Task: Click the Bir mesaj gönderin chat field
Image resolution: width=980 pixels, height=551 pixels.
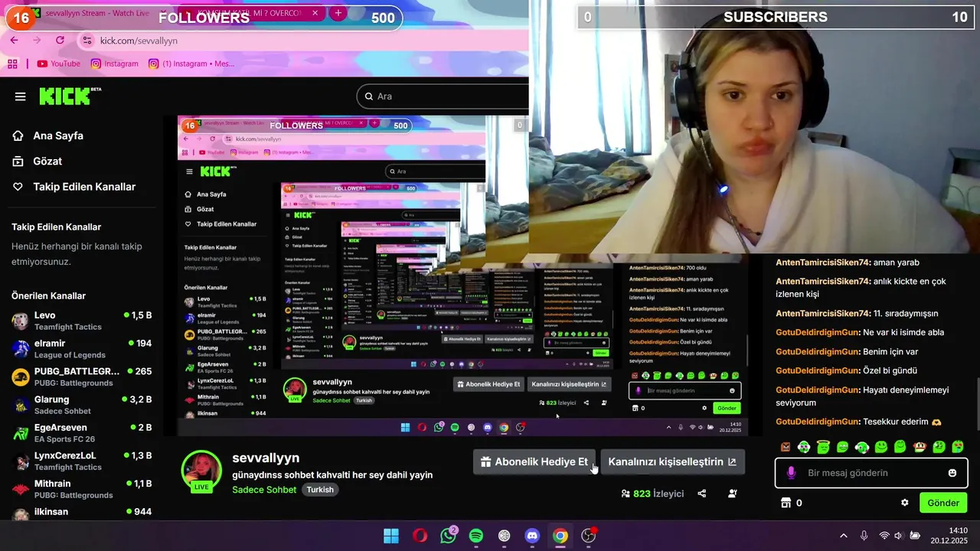Action: (873, 473)
